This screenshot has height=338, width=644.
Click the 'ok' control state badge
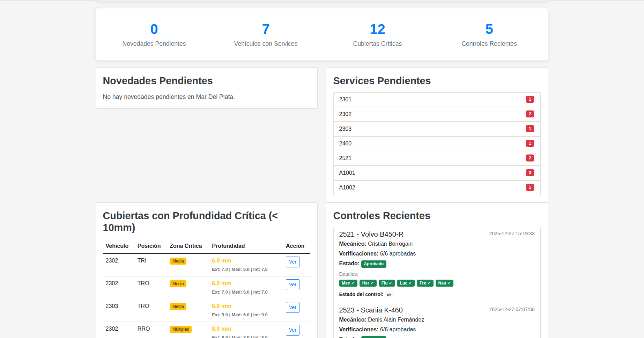pos(389,295)
